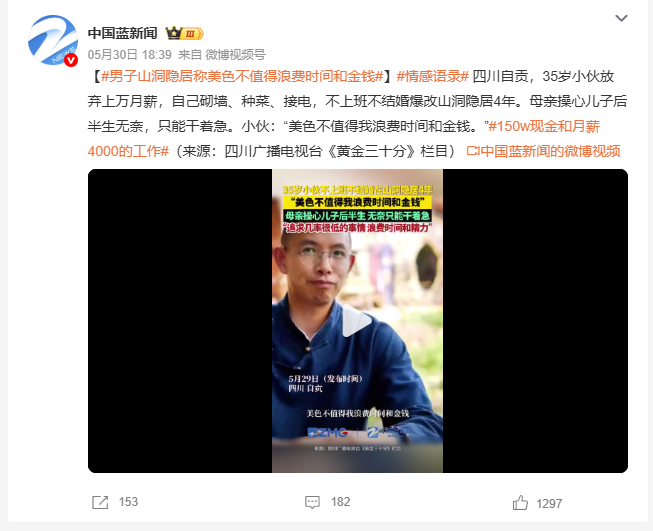Open the 微博视频号 source link
653x531 pixels.
235,55
